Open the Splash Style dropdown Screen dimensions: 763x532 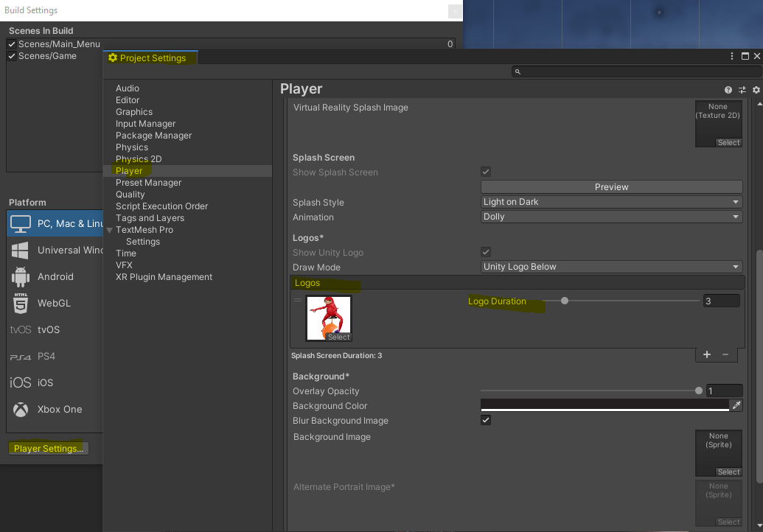(x=612, y=202)
